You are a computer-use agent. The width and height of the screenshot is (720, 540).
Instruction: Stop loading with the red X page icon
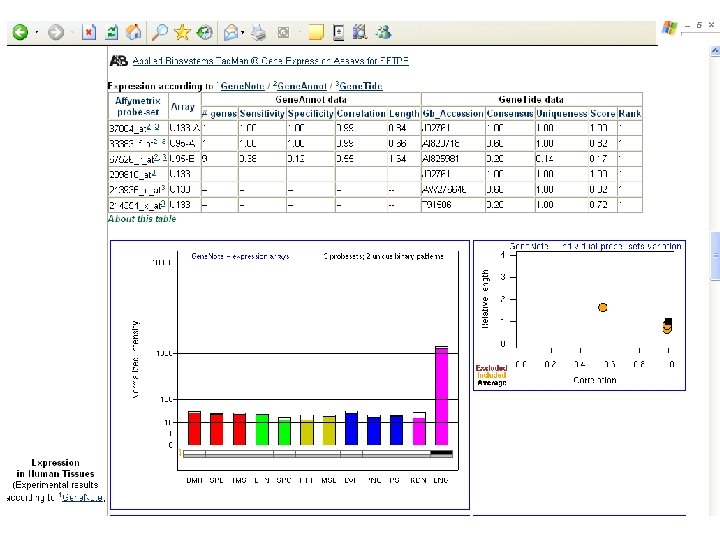(89, 32)
